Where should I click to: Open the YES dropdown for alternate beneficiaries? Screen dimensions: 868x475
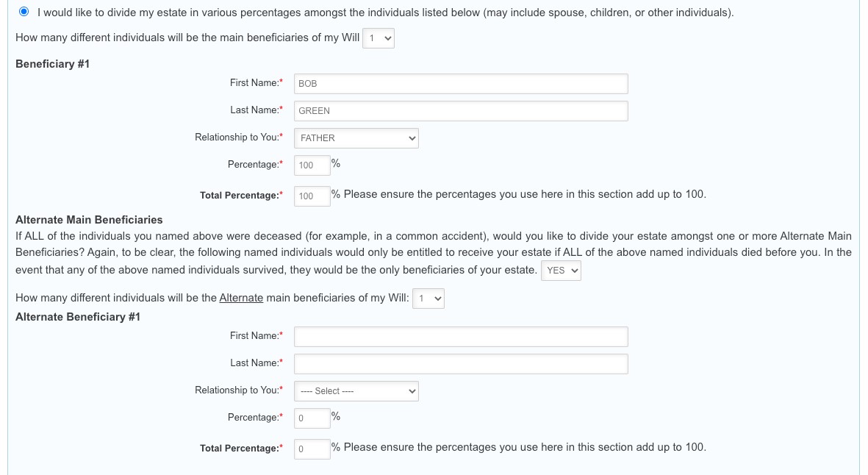(x=561, y=271)
